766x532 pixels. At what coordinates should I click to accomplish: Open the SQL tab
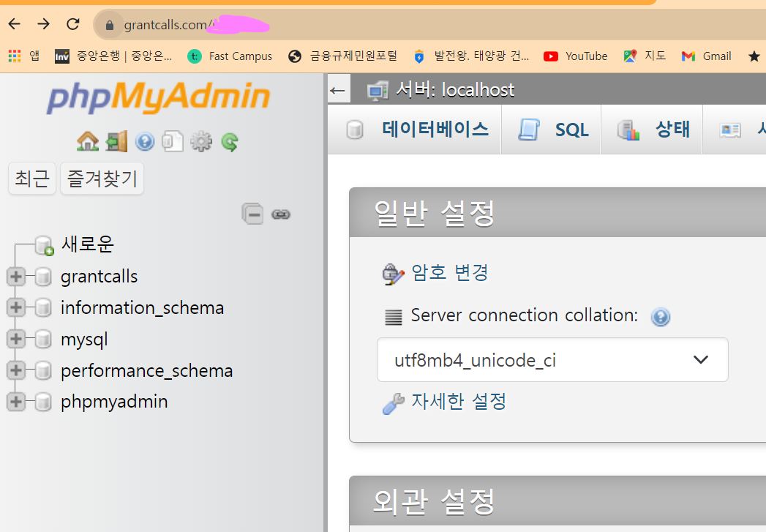tap(551, 130)
